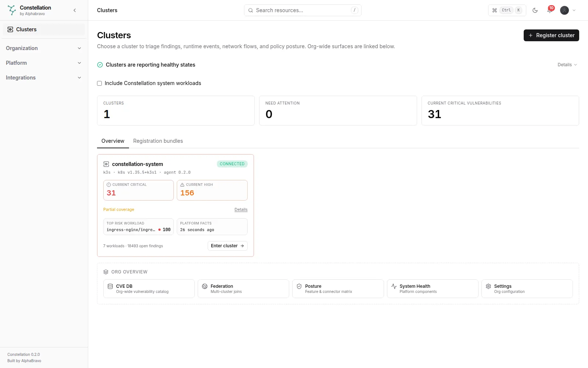The height and width of the screenshot is (368, 588).
Task: Open the System Health platform components card
Action: pos(433,289)
